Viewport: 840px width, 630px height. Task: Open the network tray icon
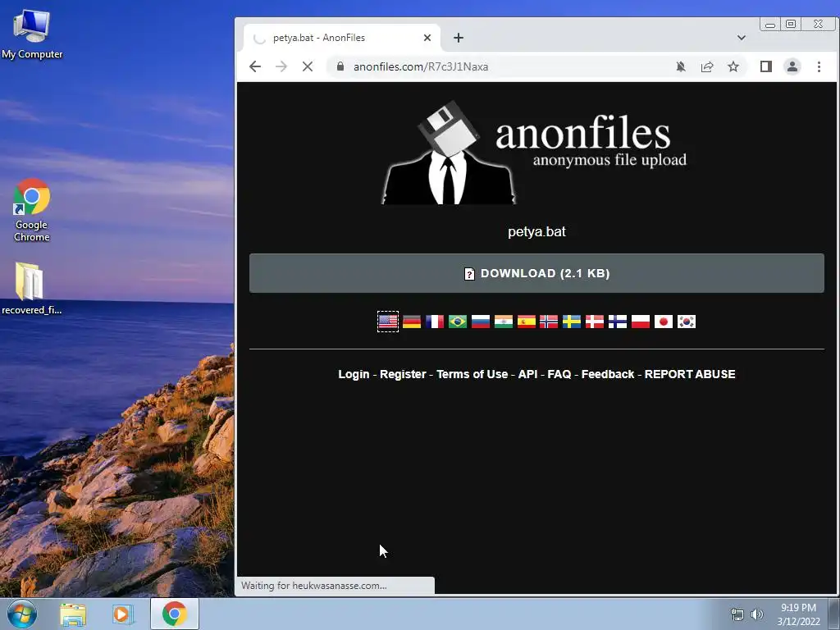point(737,614)
